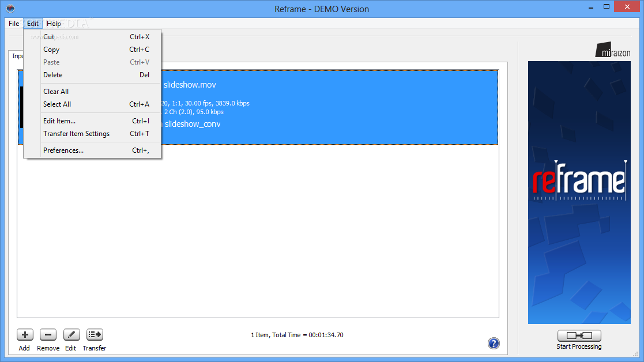Screen dimensions: 644x362
Task: Click the mirazon logo
Action: (x=613, y=50)
